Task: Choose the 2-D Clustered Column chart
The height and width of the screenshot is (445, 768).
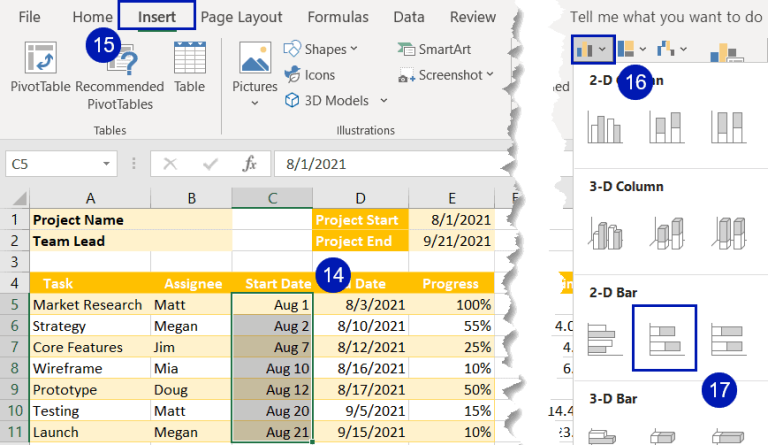Action: pyautogui.click(x=605, y=127)
